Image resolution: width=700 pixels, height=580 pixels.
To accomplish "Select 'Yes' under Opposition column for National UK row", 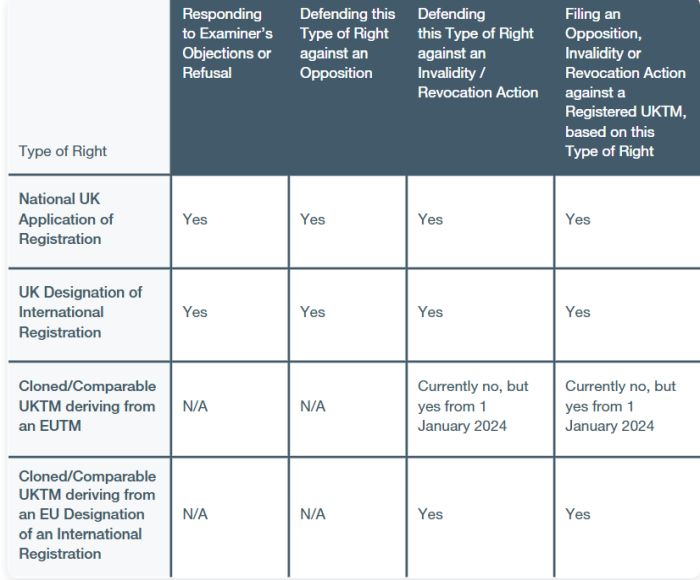I will pyautogui.click(x=312, y=219).
